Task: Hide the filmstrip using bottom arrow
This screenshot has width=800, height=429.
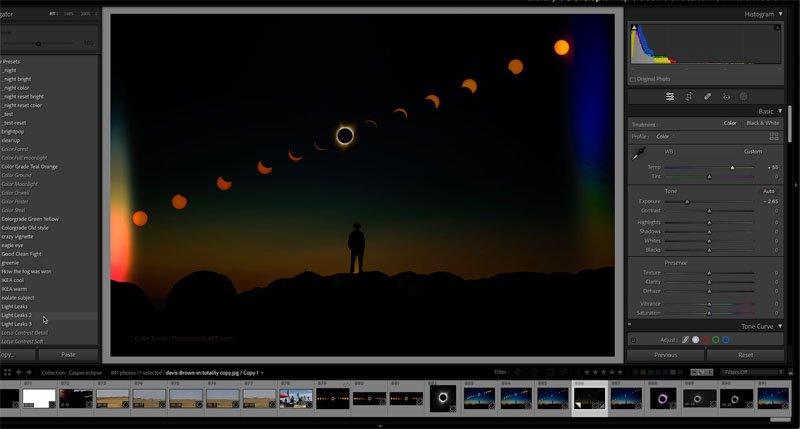Action: pyautogui.click(x=380, y=425)
